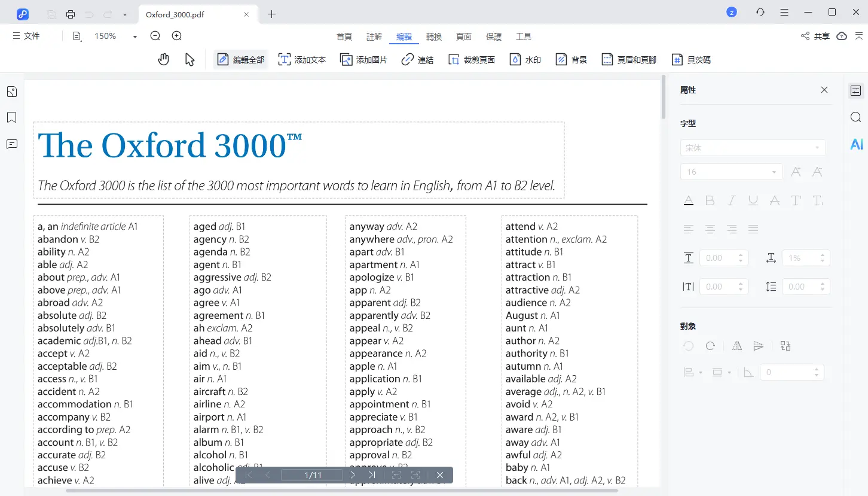Select the Hand pan tool
This screenshot has width=868, height=496.
tap(164, 59)
